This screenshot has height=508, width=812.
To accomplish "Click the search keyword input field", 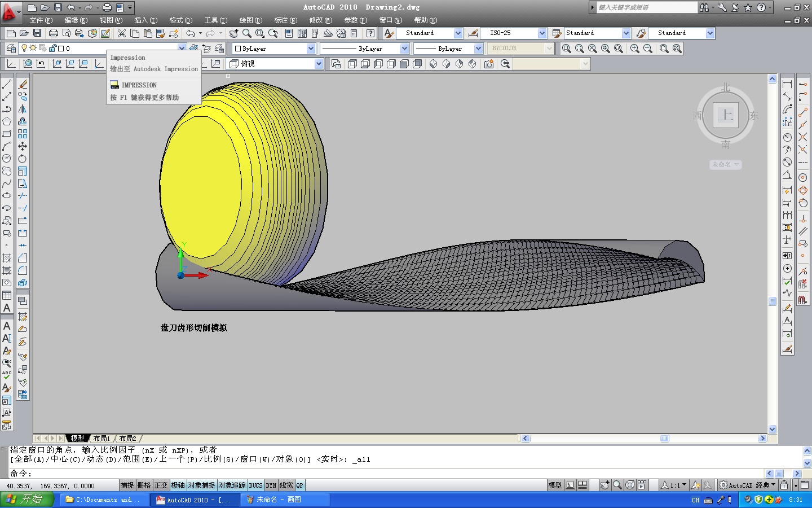I will [647, 7].
